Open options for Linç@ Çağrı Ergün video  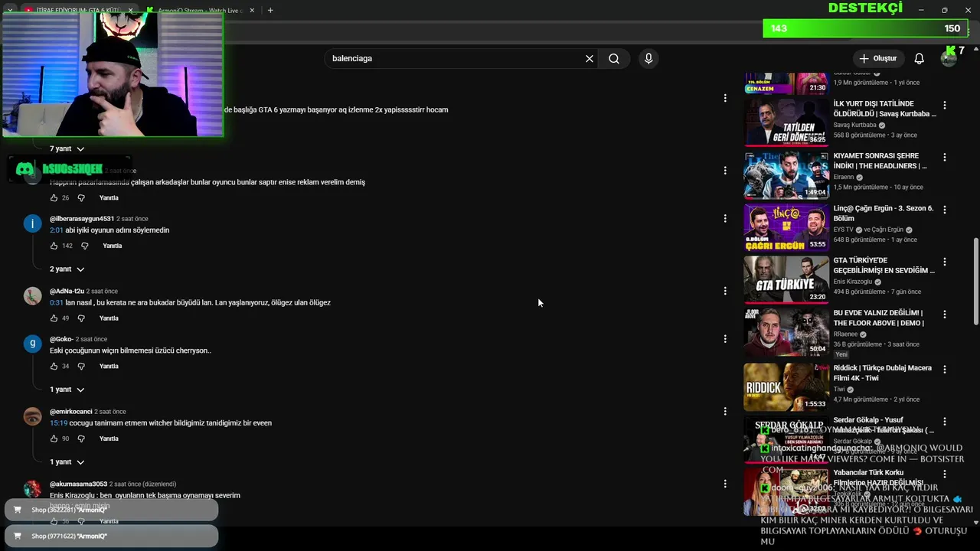pos(945,210)
